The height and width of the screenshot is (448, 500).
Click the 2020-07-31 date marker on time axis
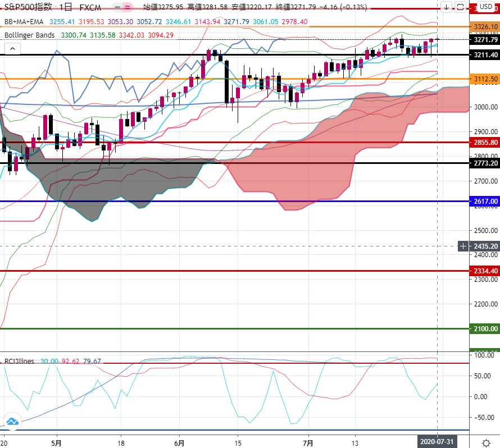[x=437, y=442]
